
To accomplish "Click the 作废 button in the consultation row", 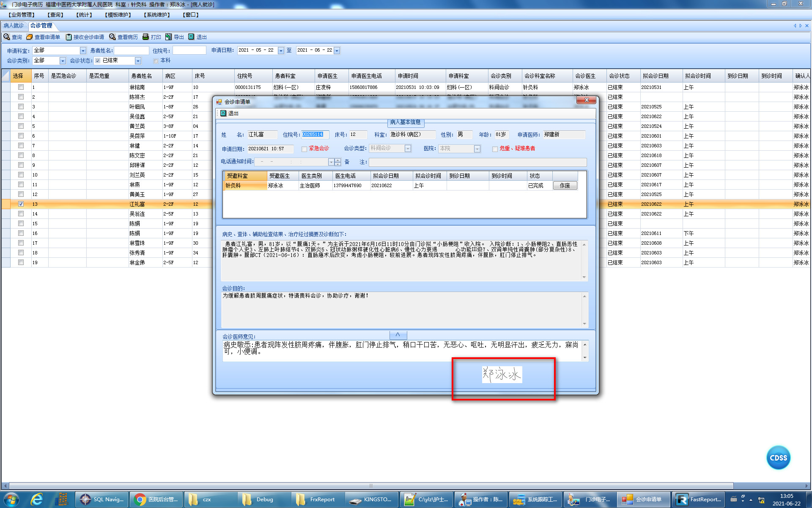I will 565,185.
